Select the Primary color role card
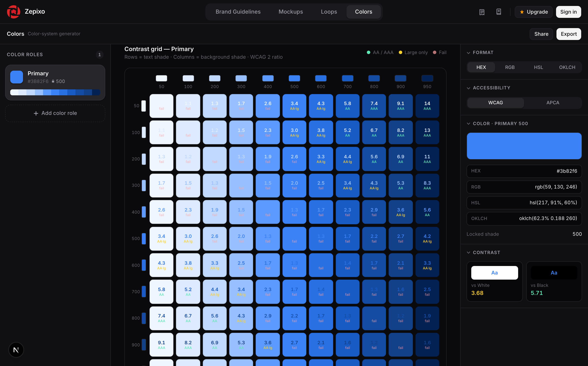Image resolution: width=588 pixels, height=366 pixels. click(x=55, y=83)
